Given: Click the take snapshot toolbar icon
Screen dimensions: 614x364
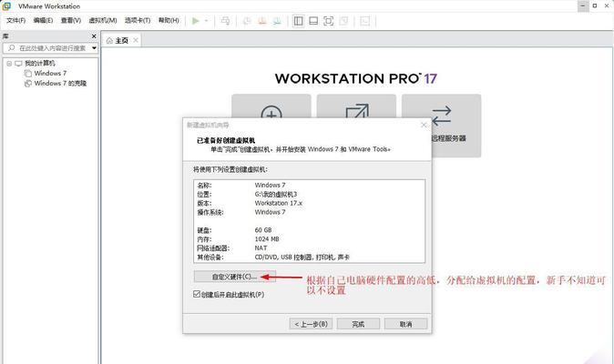Looking at the screenshot, I should (x=247, y=21).
